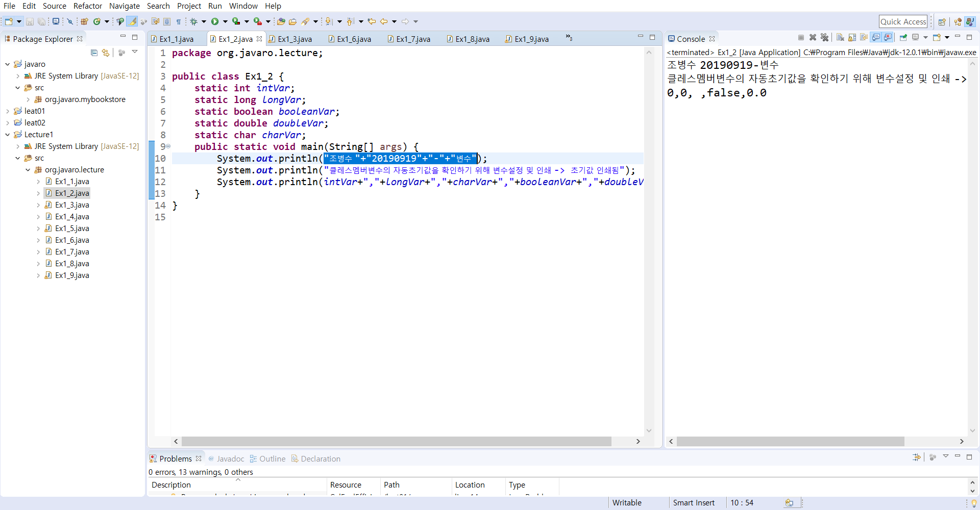Collapse the javaro project tree node
The image size is (980, 510).
pos(8,64)
